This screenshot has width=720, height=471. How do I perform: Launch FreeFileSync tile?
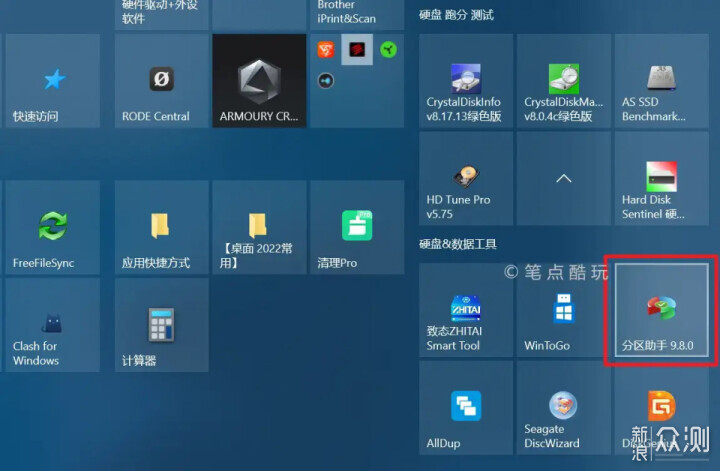click(x=52, y=228)
